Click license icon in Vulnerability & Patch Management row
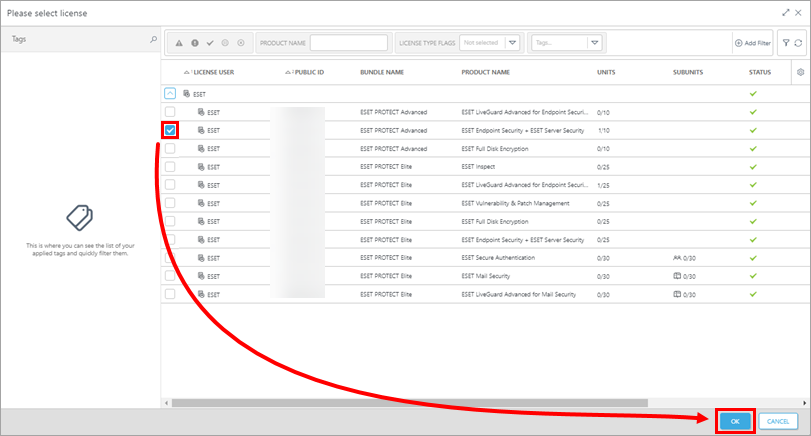 click(x=201, y=203)
